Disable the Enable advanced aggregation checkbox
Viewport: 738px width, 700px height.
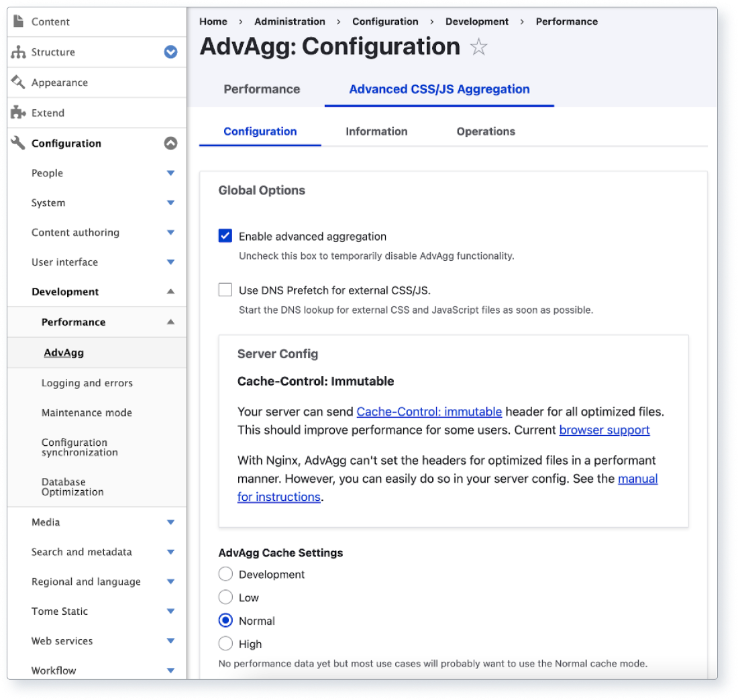(225, 236)
